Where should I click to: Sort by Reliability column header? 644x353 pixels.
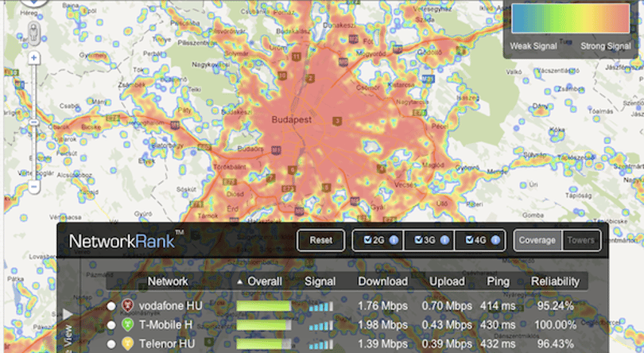(x=555, y=281)
